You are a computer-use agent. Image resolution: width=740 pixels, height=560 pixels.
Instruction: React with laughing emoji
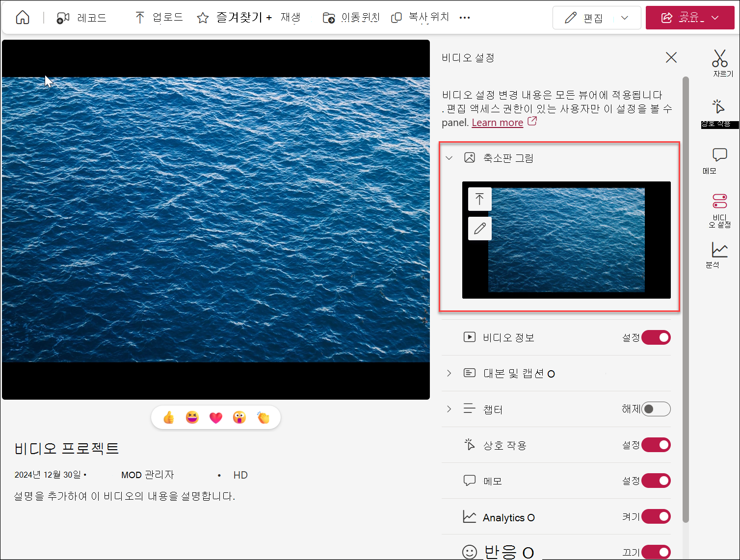coord(192,417)
